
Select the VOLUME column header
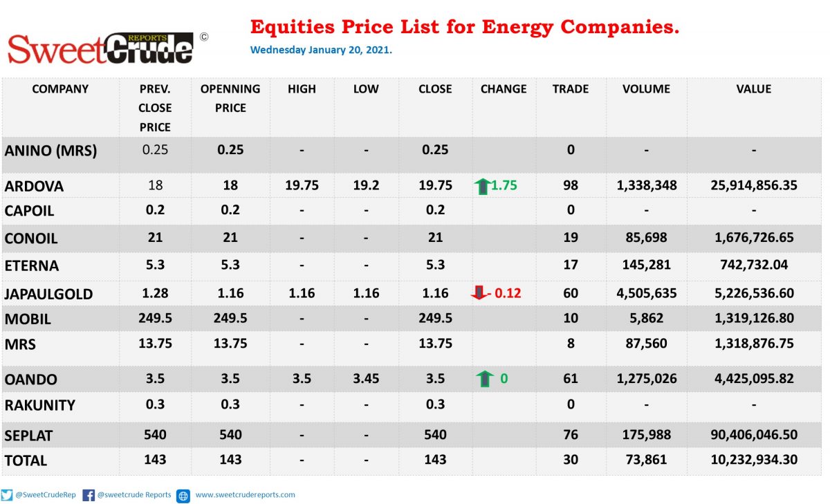click(646, 89)
